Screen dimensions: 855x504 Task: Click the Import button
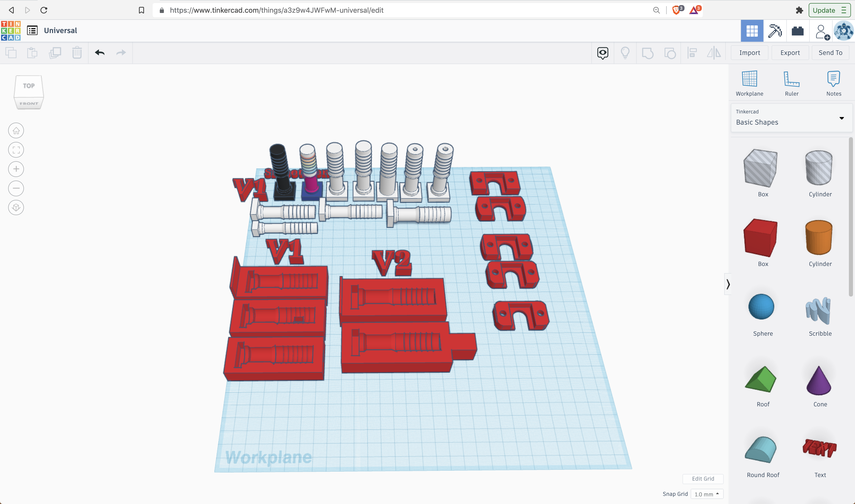tap(749, 53)
